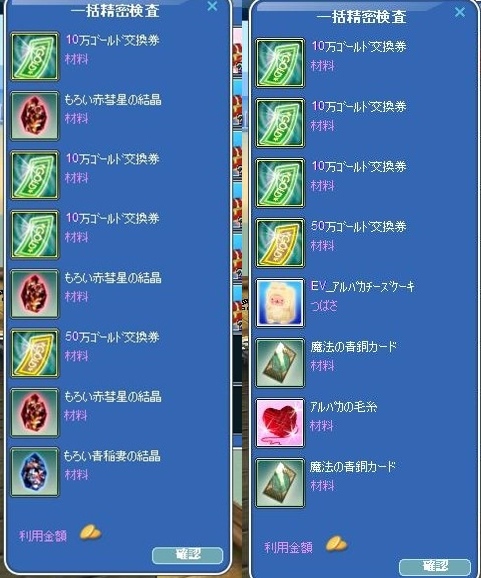Click the red heart アルパカの毛糸 yarn icon

(280, 423)
